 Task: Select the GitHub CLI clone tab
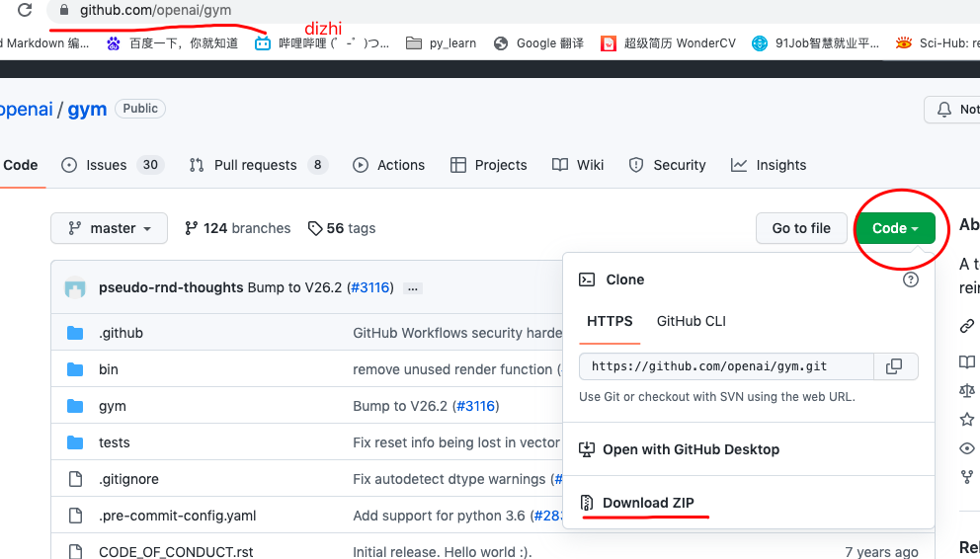coord(692,321)
